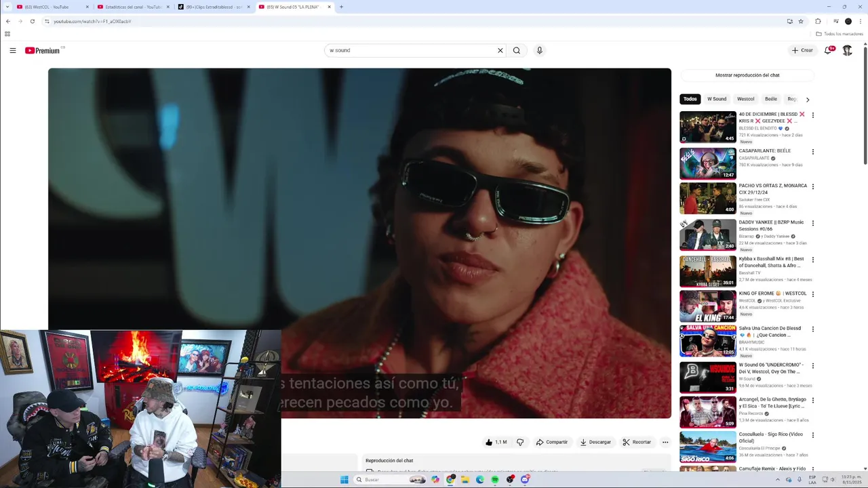This screenshot has width=868, height=488.
Task: Open options for PACHO VS ORTAS Z video
Action: [812, 186]
